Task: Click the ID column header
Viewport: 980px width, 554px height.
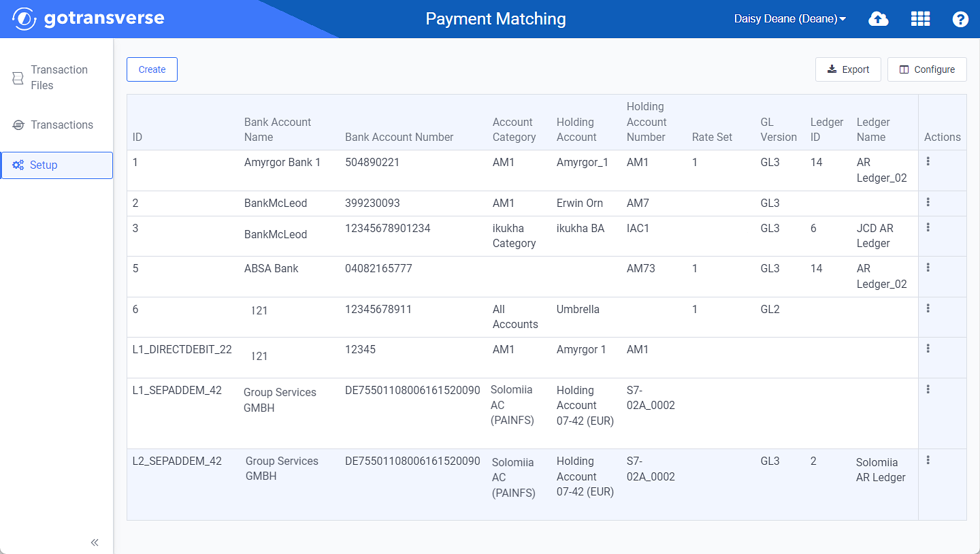Action: pyautogui.click(x=137, y=137)
